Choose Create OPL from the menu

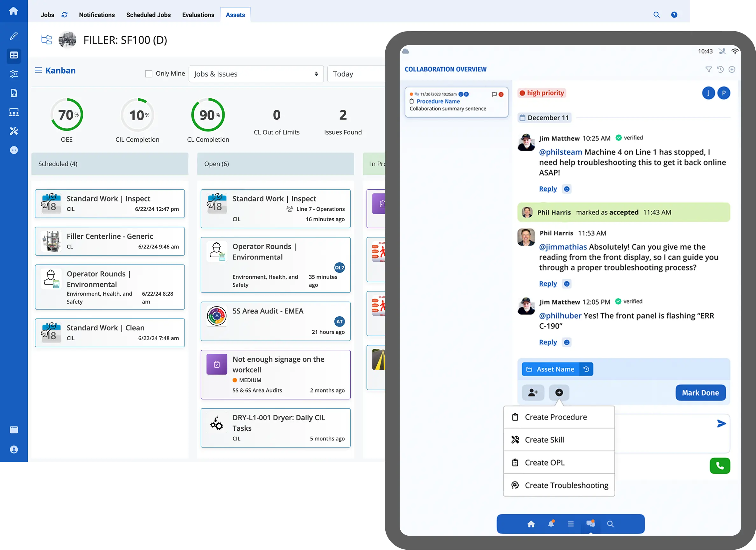(x=559, y=462)
